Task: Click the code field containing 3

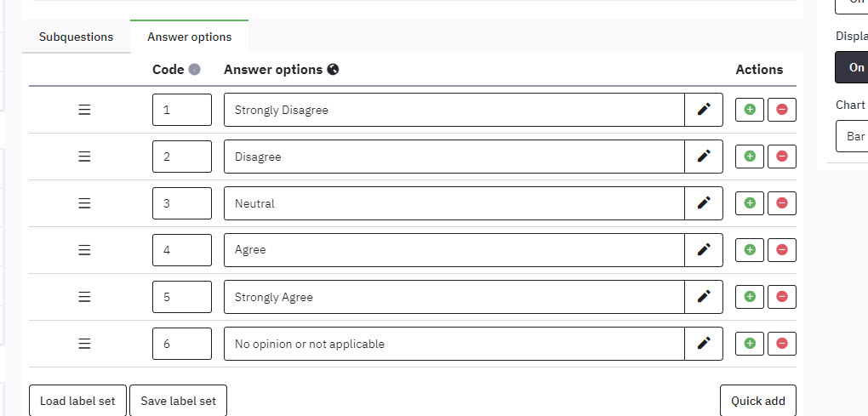Action: [x=182, y=203]
